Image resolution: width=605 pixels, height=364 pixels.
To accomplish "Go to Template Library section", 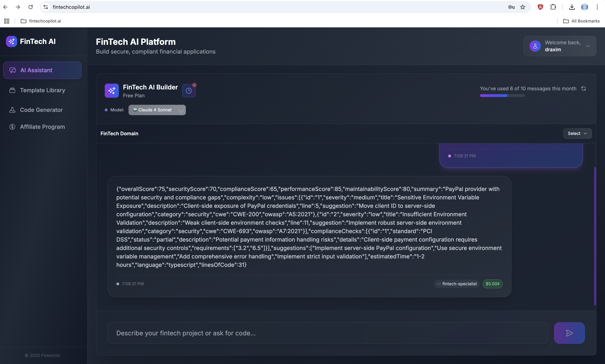I will 42,90.
